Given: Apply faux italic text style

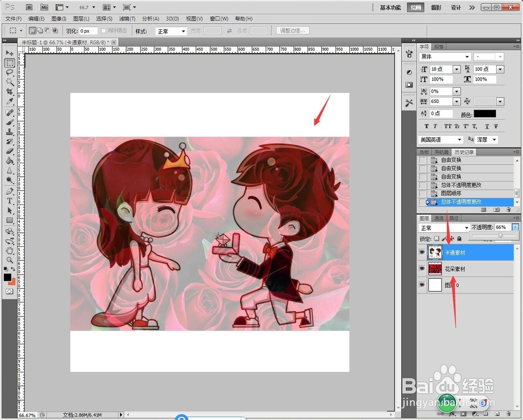Looking at the screenshot, I should coord(435,127).
